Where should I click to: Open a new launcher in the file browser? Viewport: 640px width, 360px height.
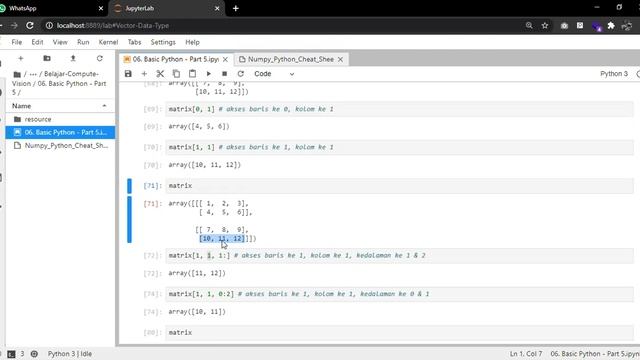21,58
